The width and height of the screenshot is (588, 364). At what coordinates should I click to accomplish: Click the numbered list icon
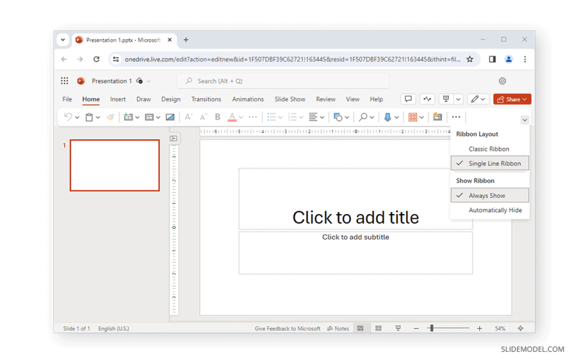293,118
